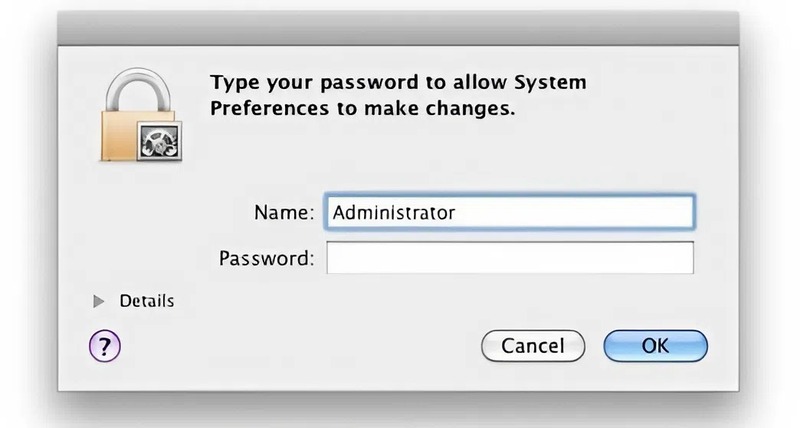The image size is (800, 428).
Task: Click the dialog's gray title bar
Action: coord(400,30)
